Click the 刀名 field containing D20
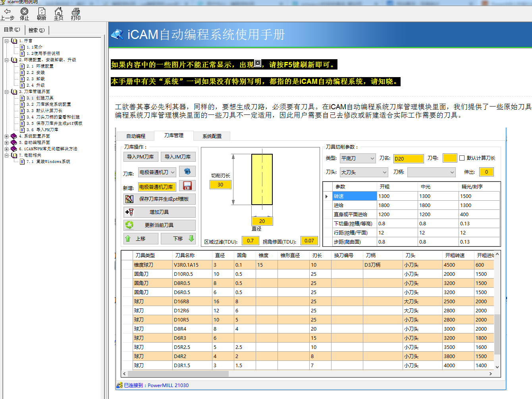 click(409, 159)
